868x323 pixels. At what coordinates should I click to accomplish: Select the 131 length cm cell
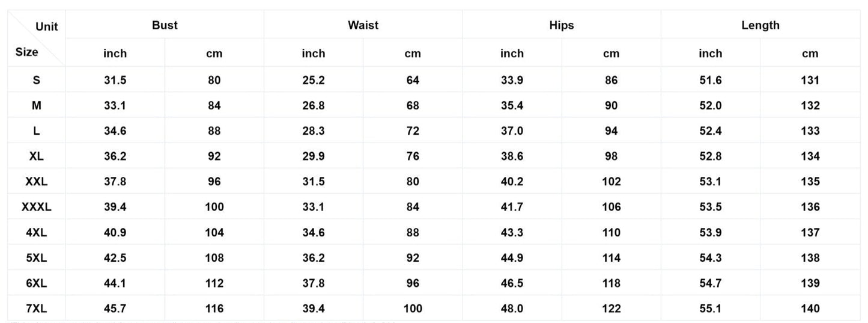coord(810,80)
